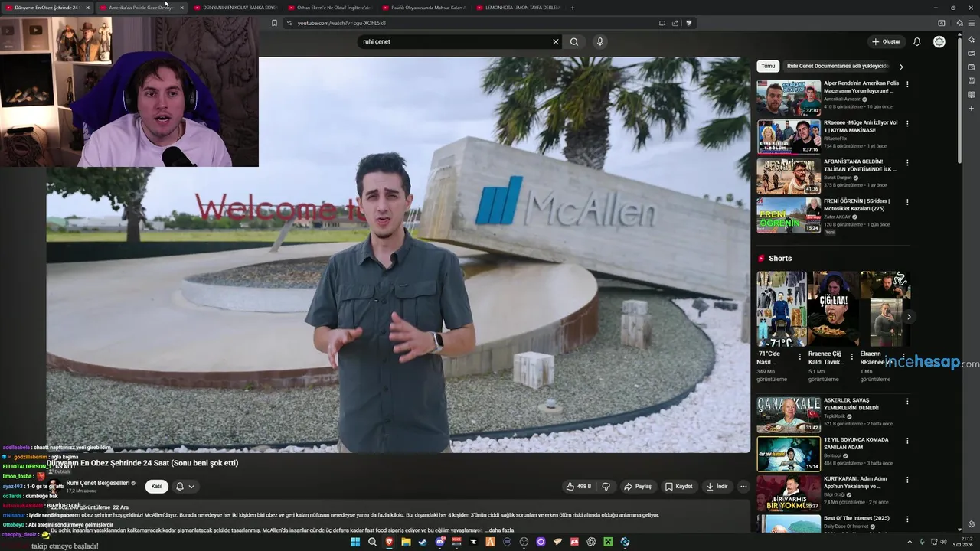Switch to 'Pasifik Okyanusunda Mahsur Kalan' tab

tap(423, 8)
